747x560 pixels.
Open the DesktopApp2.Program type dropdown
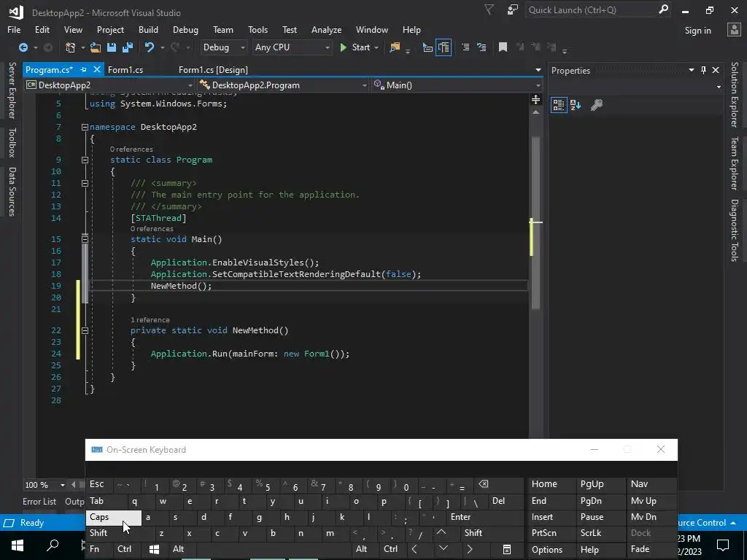click(283, 85)
